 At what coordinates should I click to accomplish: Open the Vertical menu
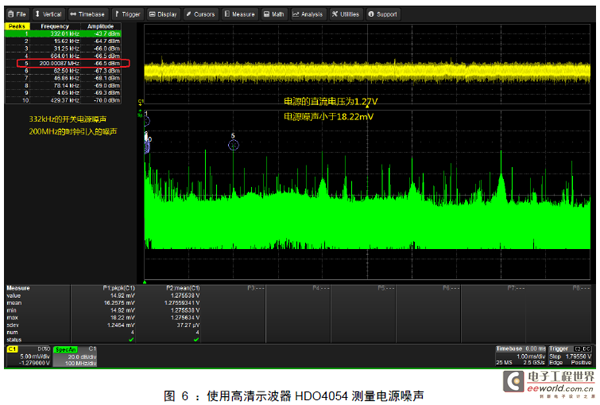tap(50, 15)
